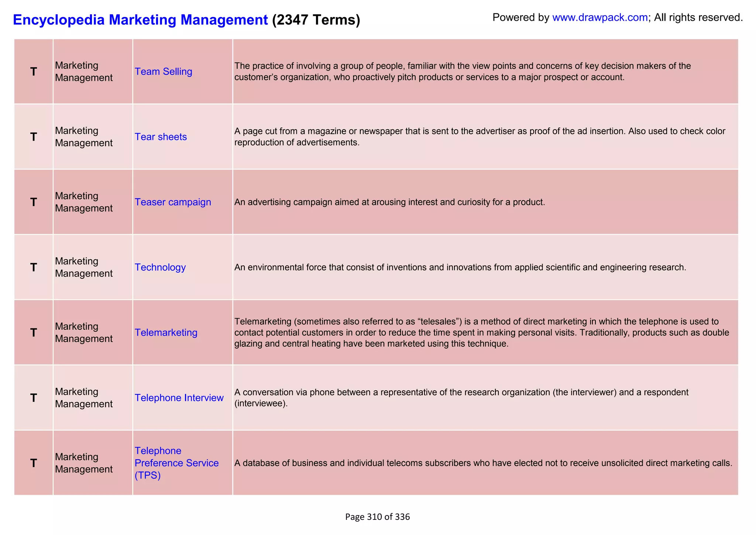Click the 'All rights reserved.' text
Viewport: 756px width, 535px height.
pyautogui.click(x=698, y=17)
